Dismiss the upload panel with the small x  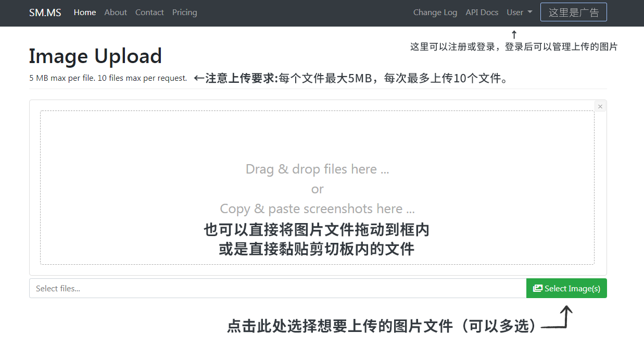(x=600, y=106)
